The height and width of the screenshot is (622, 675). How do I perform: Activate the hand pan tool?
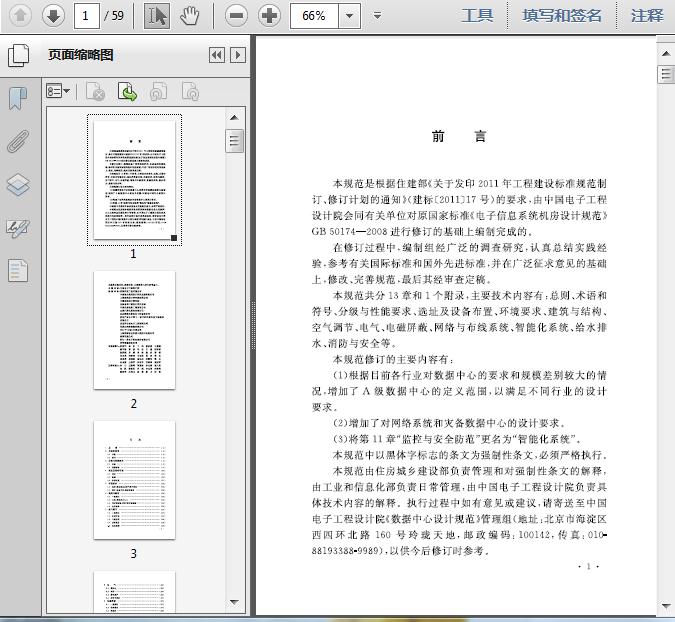click(189, 16)
